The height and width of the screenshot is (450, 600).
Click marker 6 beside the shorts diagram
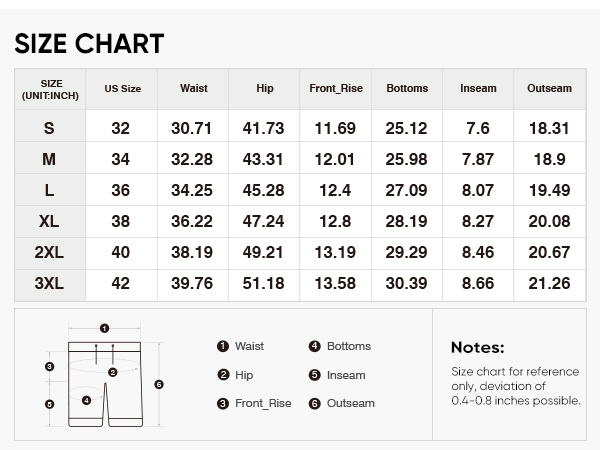click(159, 384)
